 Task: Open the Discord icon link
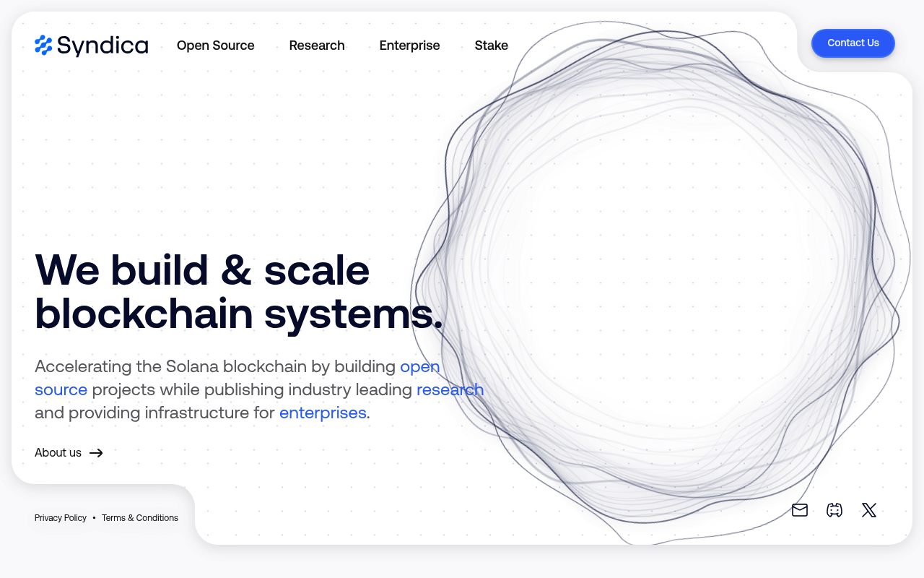pyautogui.click(x=834, y=510)
